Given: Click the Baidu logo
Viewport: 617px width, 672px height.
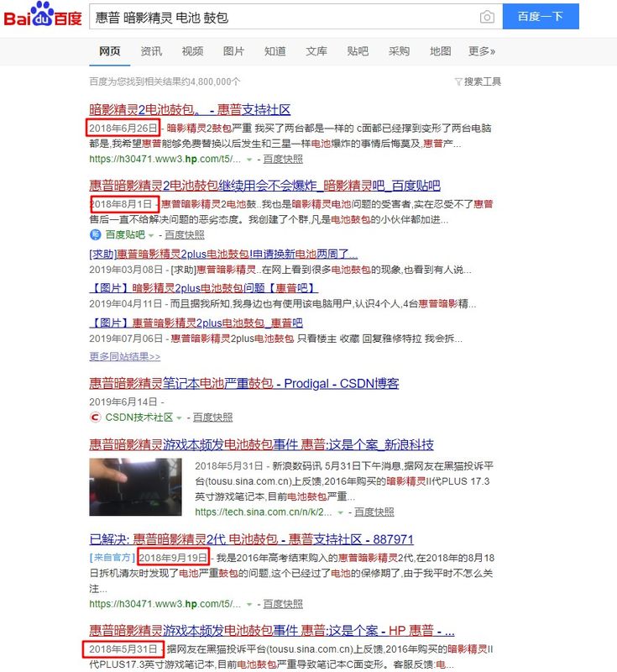Looking at the screenshot, I should pyautogui.click(x=44, y=17).
